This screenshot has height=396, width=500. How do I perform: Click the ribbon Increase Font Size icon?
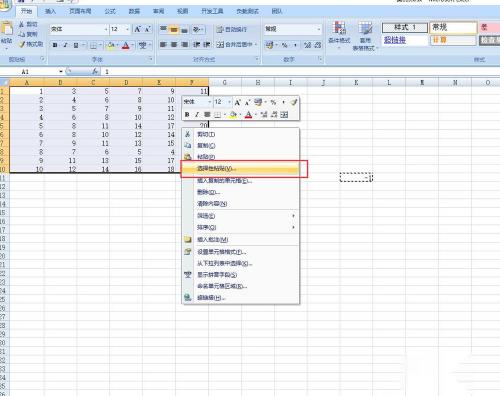pos(137,29)
